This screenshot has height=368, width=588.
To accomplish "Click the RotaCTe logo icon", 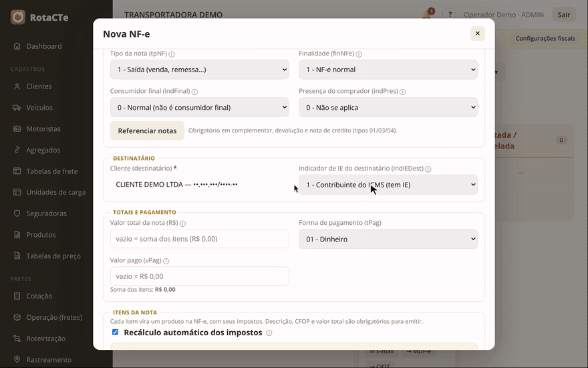I will pyautogui.click(x=17, y=17).
